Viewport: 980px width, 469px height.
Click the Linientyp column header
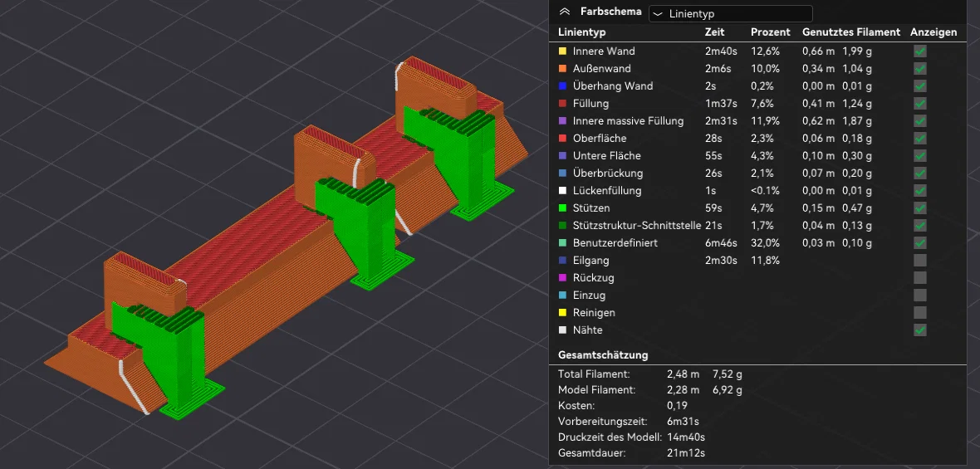click(x=581, y=32)
